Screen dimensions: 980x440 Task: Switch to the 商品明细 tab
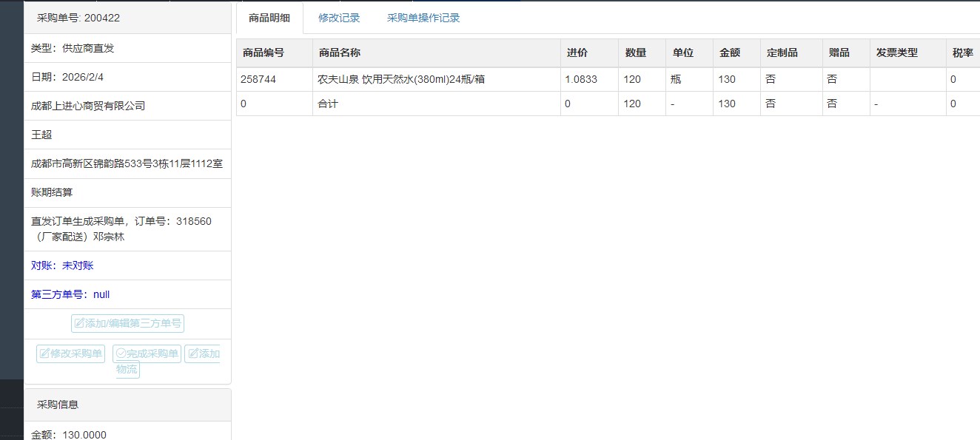(269, 18)
